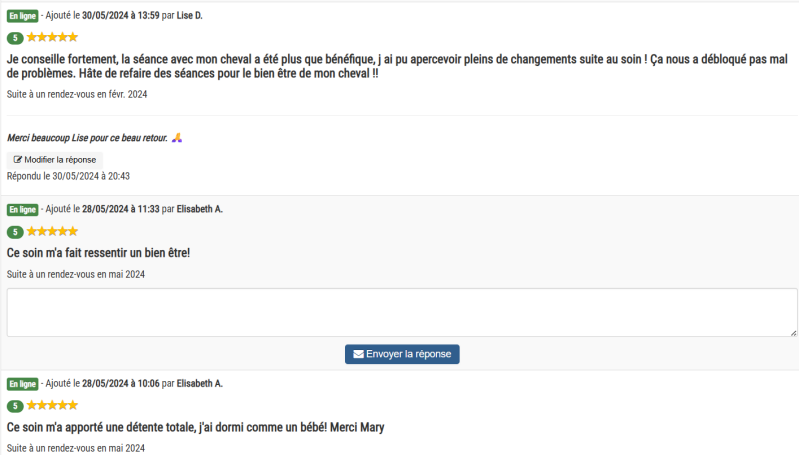The width and height of the screenshot is (799, 455).
Task: Click author Elisabeth A. on 10:06 review
Action: (200, 383)
